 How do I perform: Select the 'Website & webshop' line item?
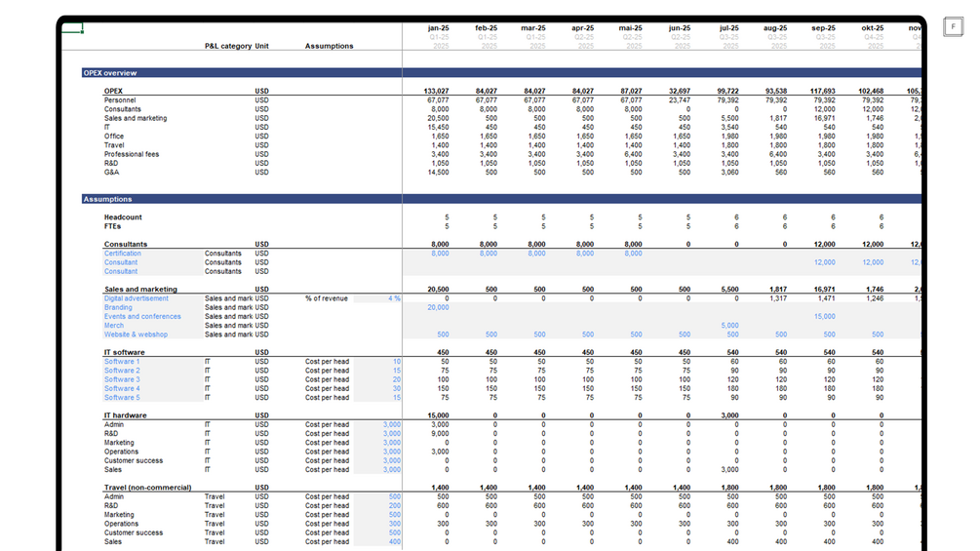click(136, 335)
